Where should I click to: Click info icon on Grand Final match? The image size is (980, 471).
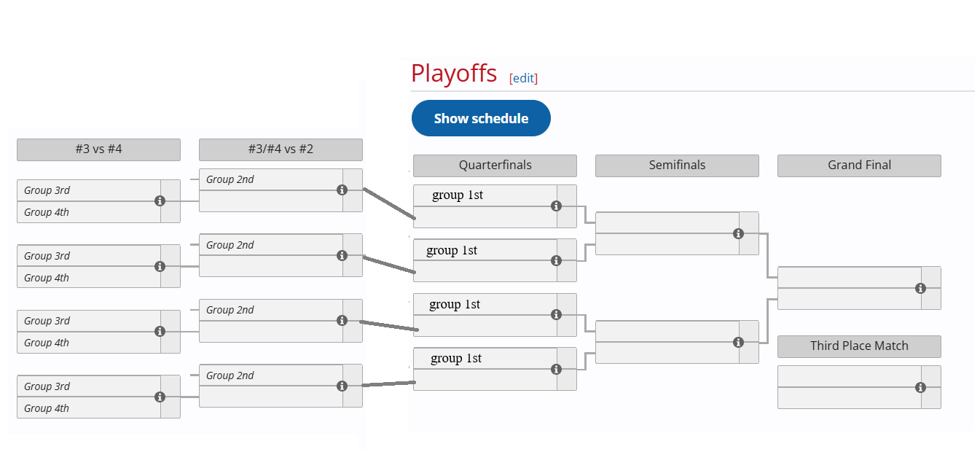(920, 288)
